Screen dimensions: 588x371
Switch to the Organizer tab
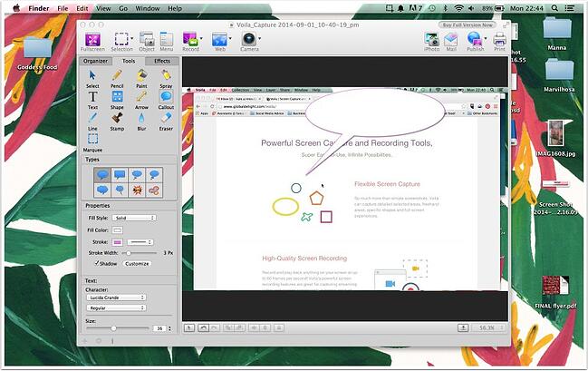pyautogui.click(x=95, y=61)
